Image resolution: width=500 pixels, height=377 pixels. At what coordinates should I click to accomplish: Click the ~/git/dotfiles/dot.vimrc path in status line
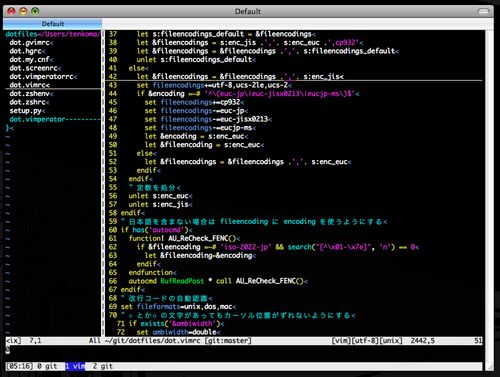click(152, 340)
